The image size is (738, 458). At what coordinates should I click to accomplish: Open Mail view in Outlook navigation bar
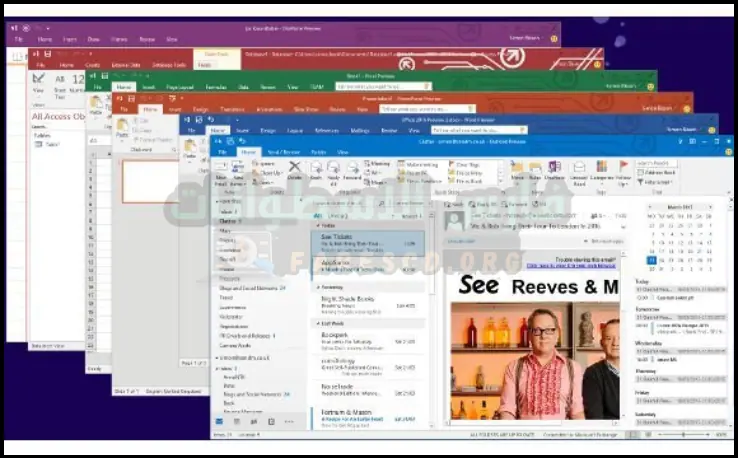219,421
